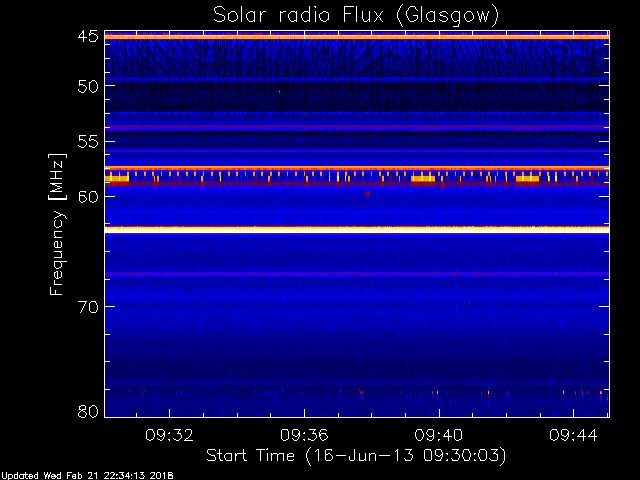The image size is (640, 480).
Task: Pick the 09:44 time tick label
Action: 575,435
